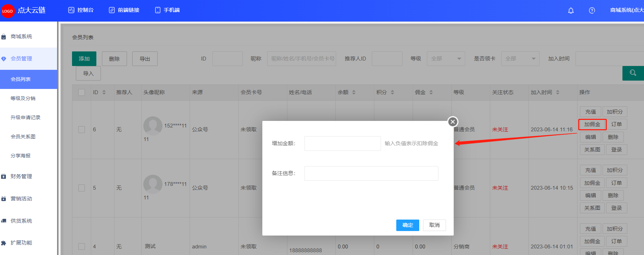This screenshot has width=644, height=255.
Task: Click 关系图 for member ID 5
Action: click(x=592, y=208)
